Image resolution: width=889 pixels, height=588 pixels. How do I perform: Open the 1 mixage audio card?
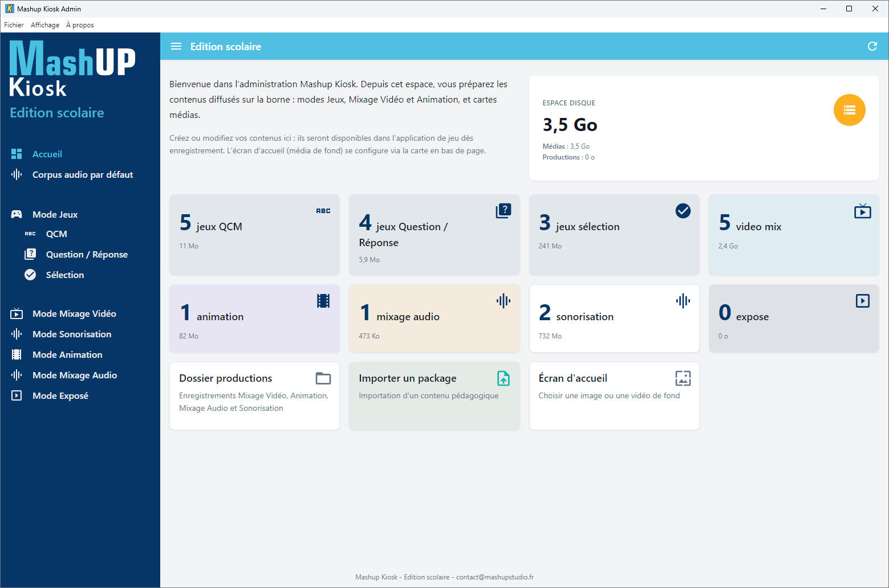(x=435, y=318)
